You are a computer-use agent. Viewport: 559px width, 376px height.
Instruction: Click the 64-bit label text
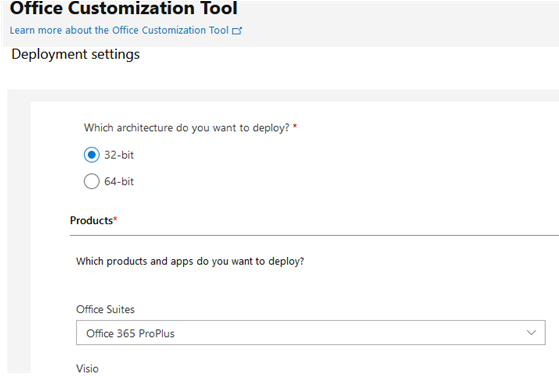click(x=119, y=181)
